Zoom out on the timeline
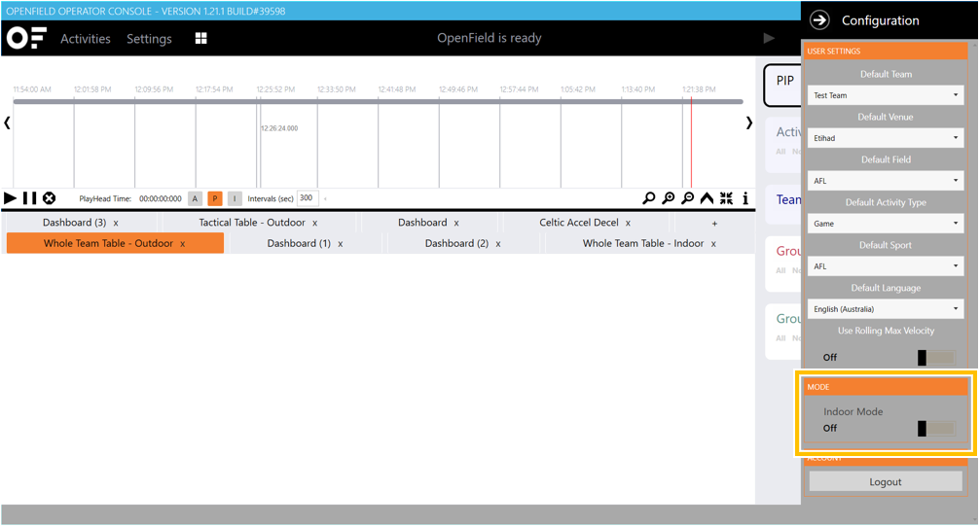 click(x=687, y=198)
